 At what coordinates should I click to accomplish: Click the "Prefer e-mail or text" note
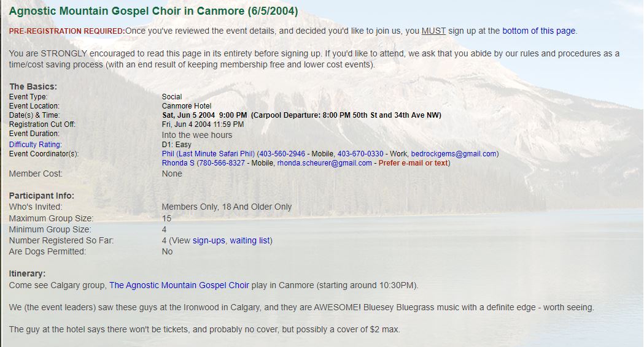413,163
